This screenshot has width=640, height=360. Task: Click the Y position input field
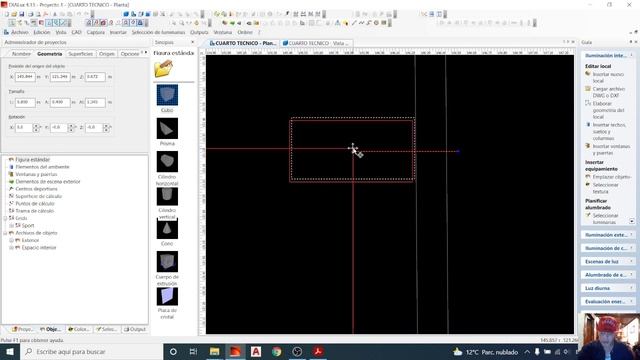[60, 77]
